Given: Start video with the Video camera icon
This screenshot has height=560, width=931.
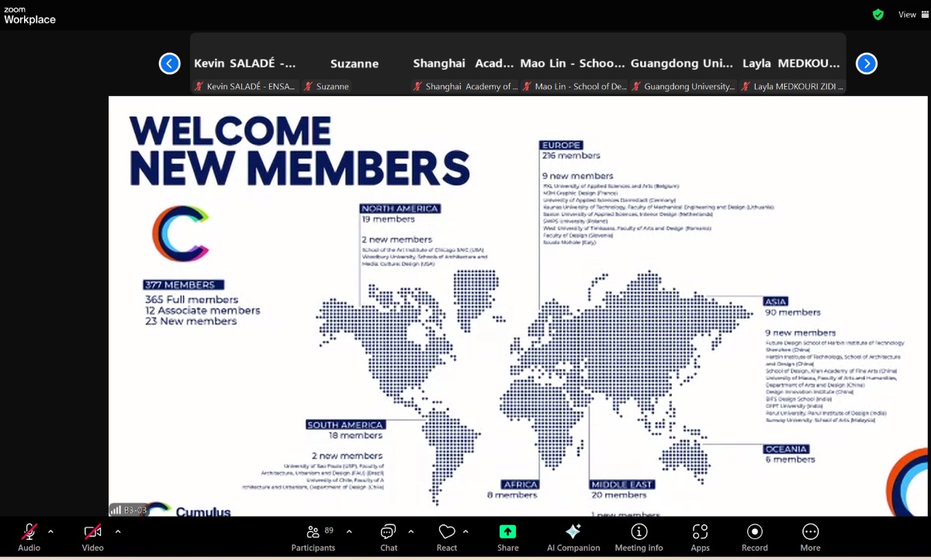Looking at the screenshot, I should pyautogui.click(x=92, y=531).
